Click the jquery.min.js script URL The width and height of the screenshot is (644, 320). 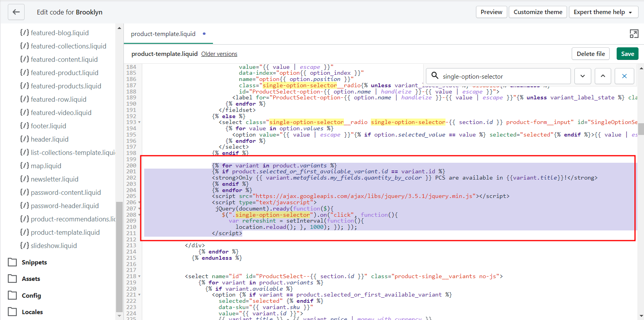coord(364,196)
